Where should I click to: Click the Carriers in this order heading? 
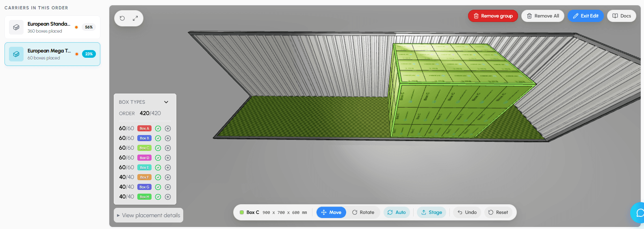36,8
